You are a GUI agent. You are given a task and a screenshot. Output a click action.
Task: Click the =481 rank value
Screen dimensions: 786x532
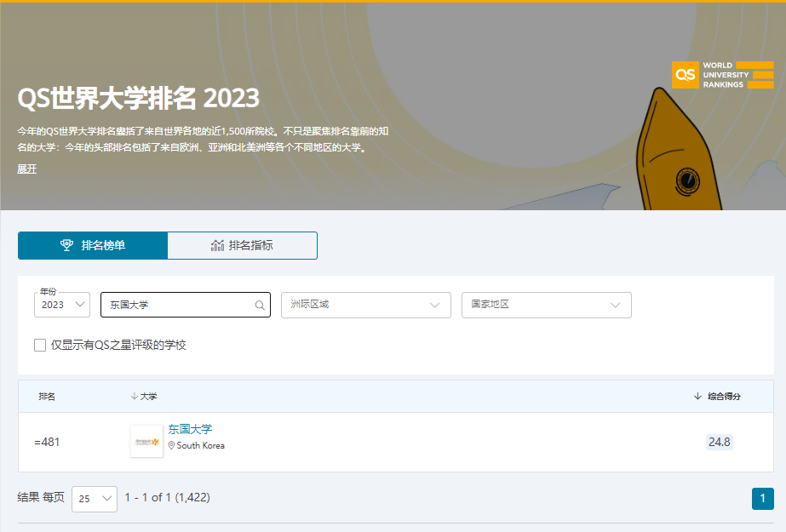pos(47,442)
